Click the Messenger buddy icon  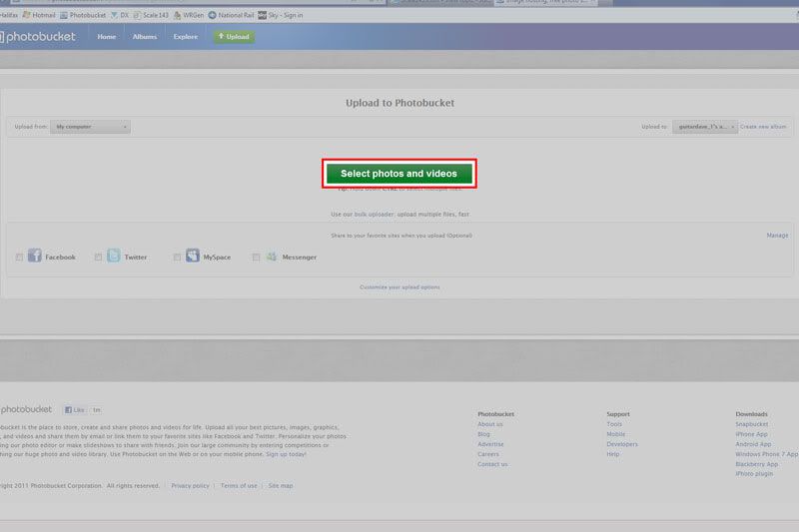(272, 257)
